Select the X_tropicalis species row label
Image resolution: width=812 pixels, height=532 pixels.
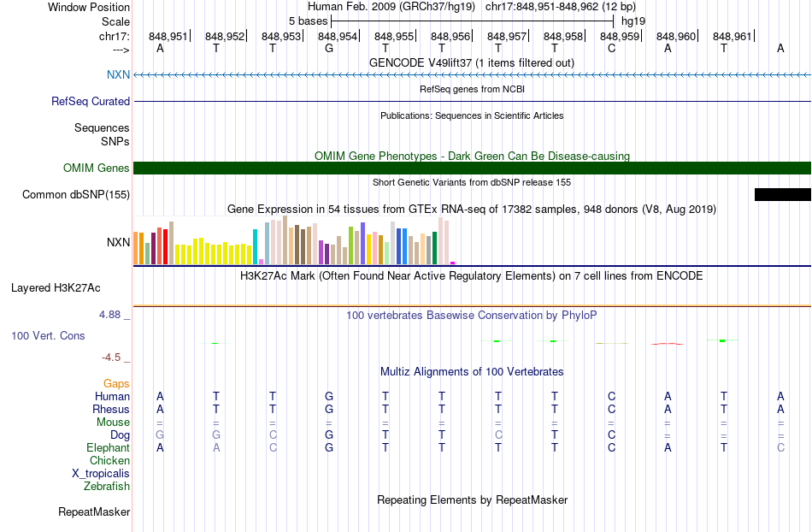101,474
